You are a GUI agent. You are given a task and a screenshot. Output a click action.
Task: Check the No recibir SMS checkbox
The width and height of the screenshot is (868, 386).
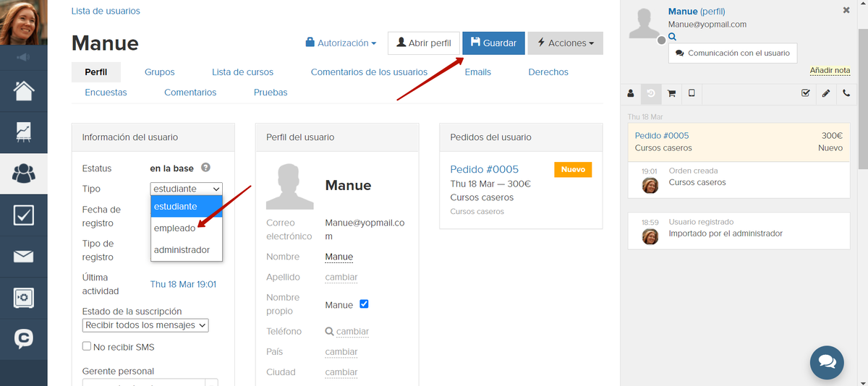pyautogui.click(x=87, y=346)
